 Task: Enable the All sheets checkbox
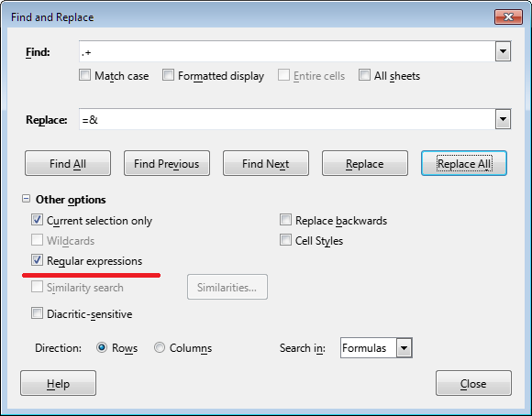pos(364,75)
